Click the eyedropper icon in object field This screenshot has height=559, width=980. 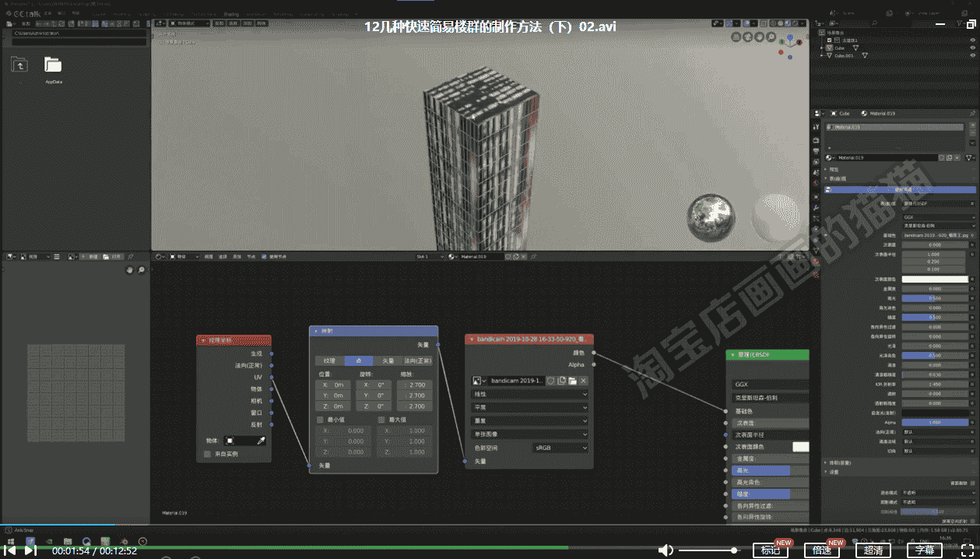pyautogui.click(x=262, y=441)
